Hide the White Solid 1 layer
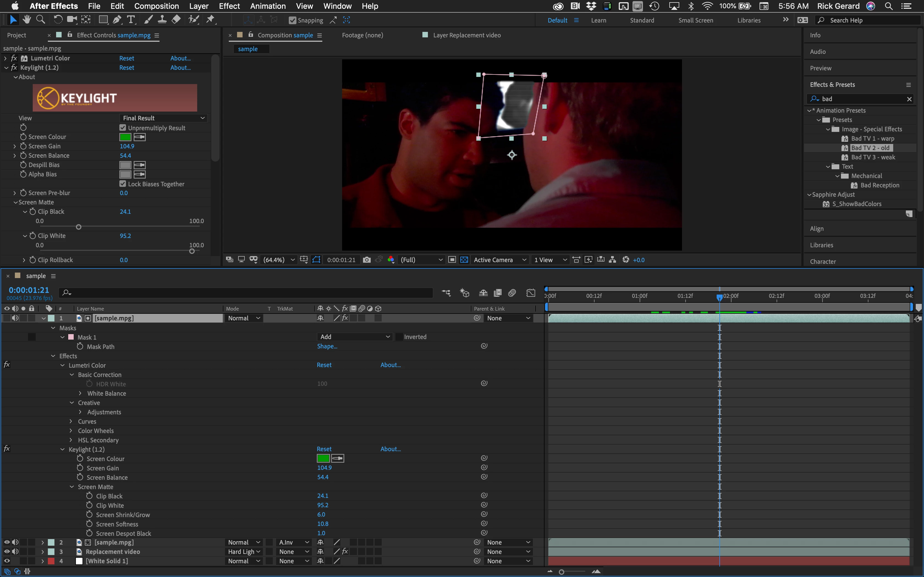The width and height of the screenshot is (924, 577). pos(7,561)
